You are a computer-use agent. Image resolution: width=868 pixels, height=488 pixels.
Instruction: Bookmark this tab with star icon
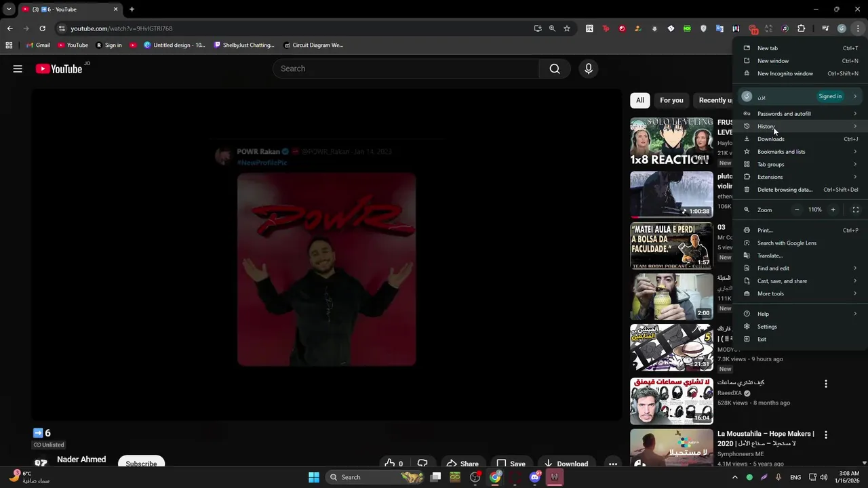tap(567, 28)
